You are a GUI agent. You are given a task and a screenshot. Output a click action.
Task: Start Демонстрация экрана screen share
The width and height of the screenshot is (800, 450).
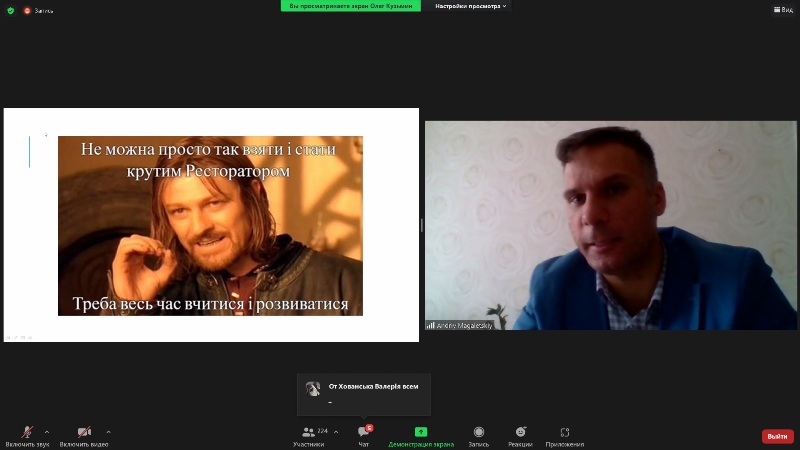(421, 437)
